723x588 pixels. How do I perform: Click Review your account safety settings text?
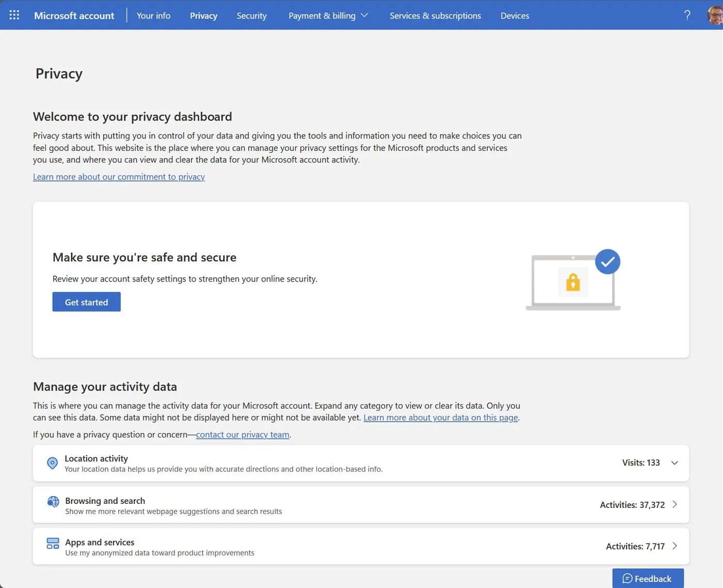[185, 279]
